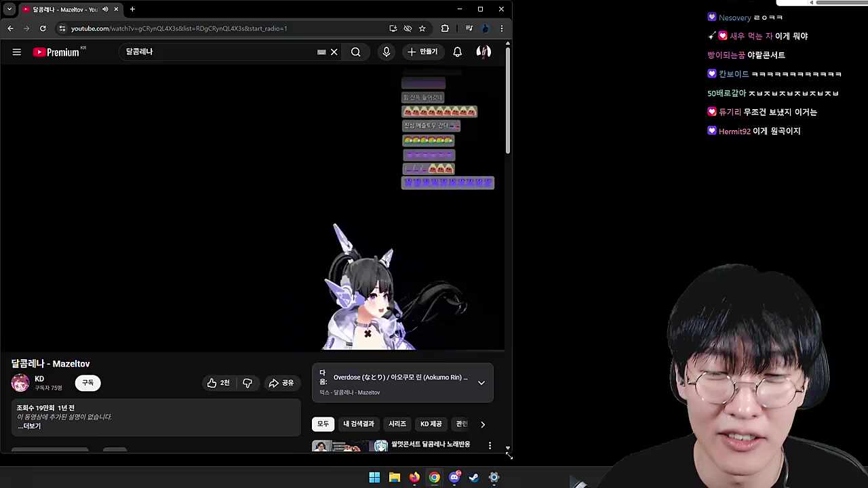This screenshot has height=488, width=868.
Task: Open the on-screen keyboard in search box
Action: [321, 52]
